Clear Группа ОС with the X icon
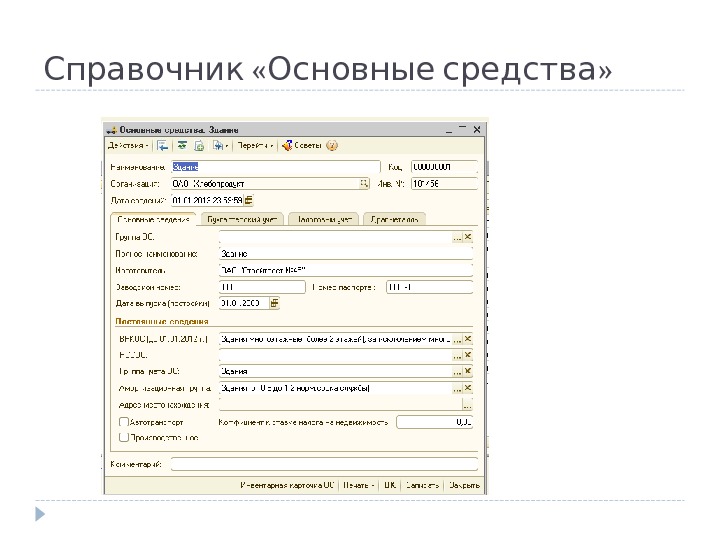 pos(468,237)
